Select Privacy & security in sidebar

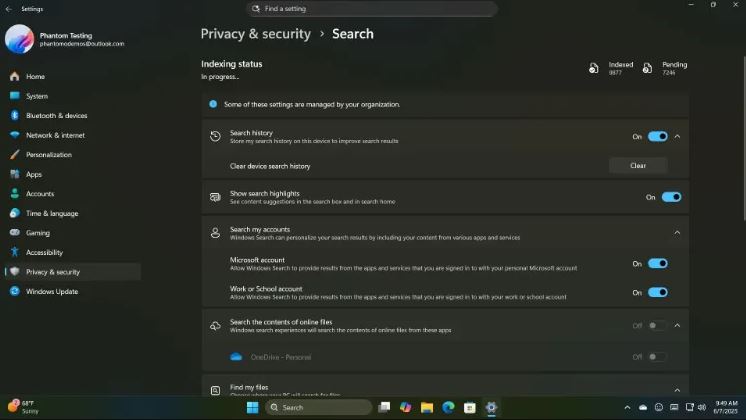[x=73, y=272]
